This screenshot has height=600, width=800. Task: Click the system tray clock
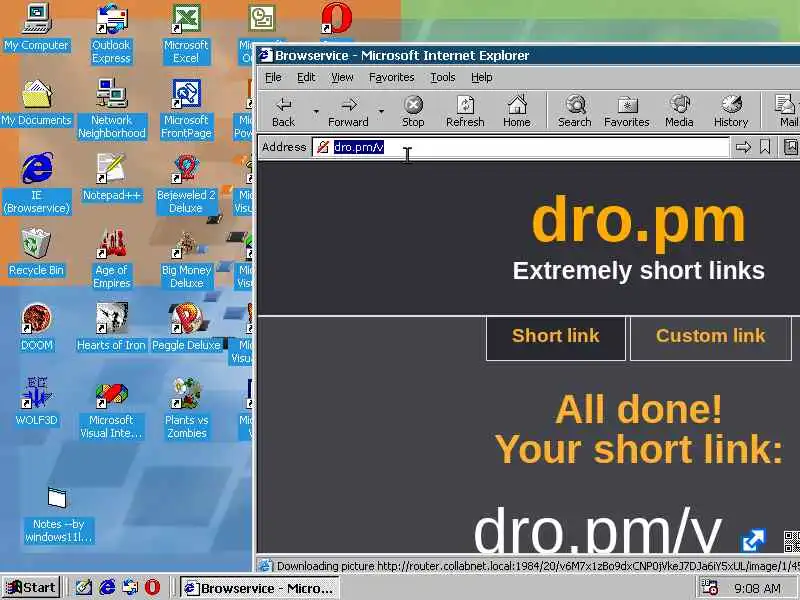click(757, 588)
